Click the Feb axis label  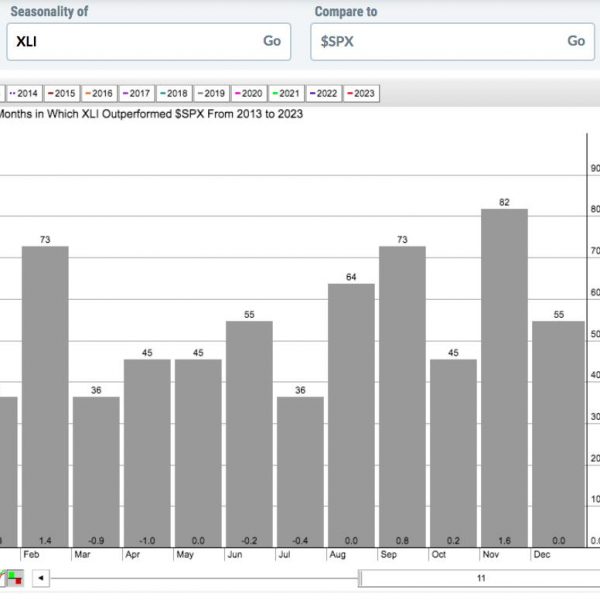[31, 554]
